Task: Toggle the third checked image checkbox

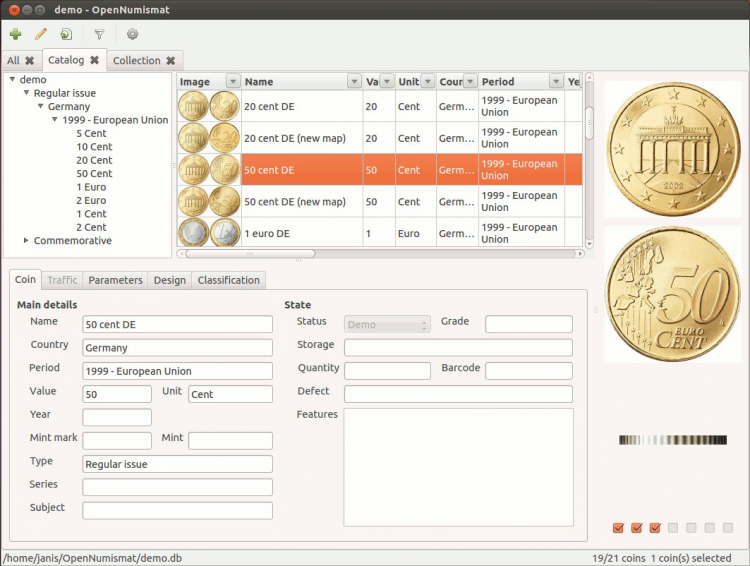Action: pos(655,528)
